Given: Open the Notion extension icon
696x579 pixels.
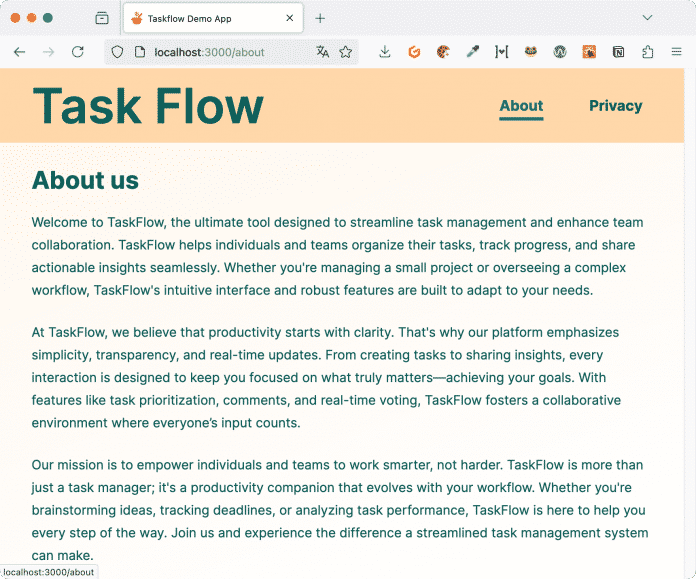Looking at the screenshot, I should point(618,52).
